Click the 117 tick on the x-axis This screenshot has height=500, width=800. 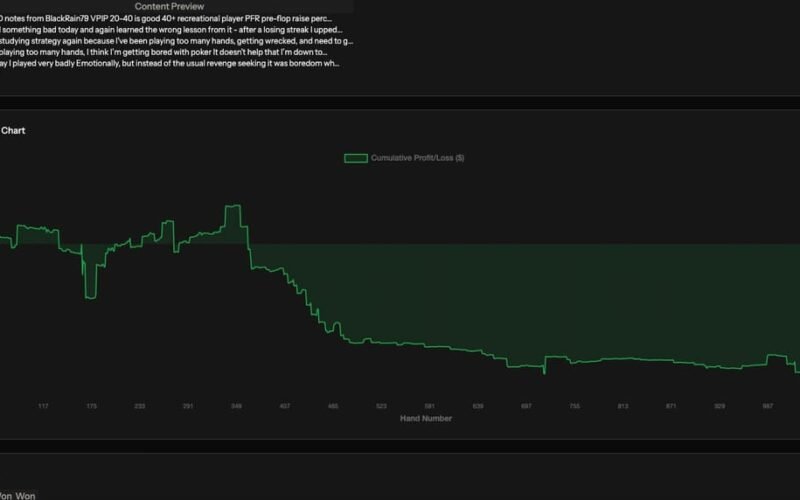[43, 406]
